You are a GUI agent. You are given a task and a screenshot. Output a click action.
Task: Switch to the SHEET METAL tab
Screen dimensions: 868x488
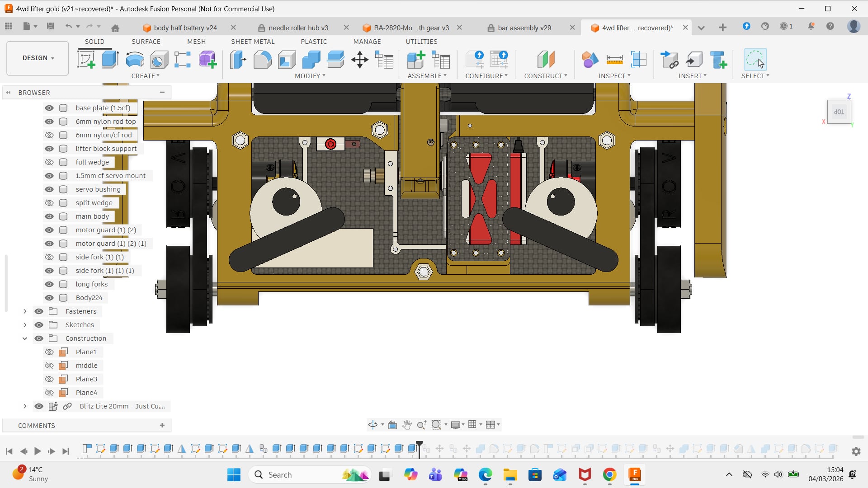tap(252, 42)
